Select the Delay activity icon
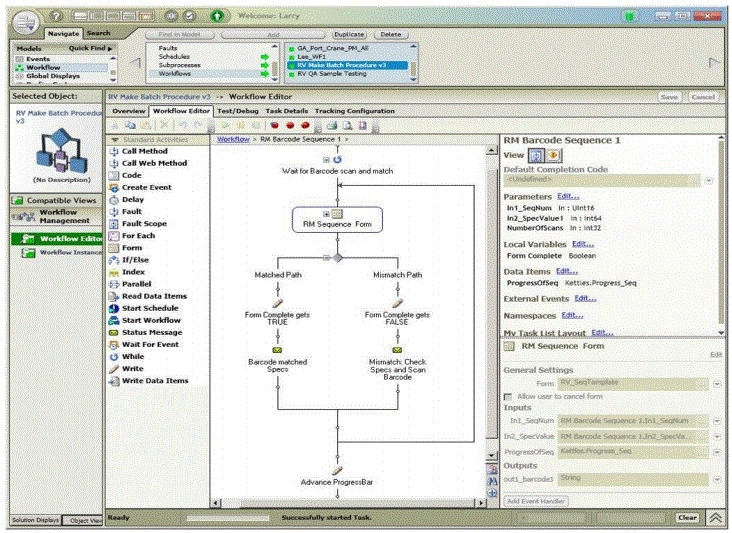This screenshot has width=732, height=533. click(x=112, y=199)
